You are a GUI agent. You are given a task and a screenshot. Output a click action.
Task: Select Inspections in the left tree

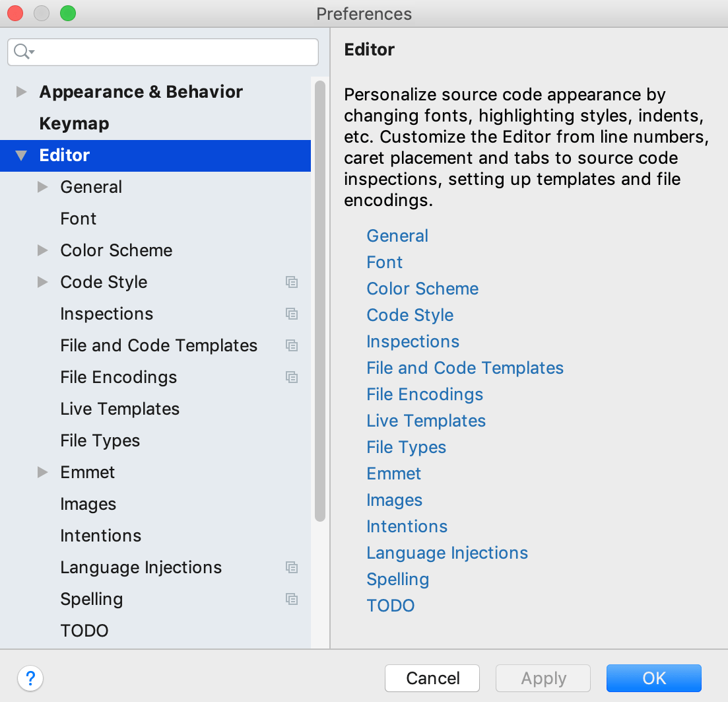tap(106, 314)
